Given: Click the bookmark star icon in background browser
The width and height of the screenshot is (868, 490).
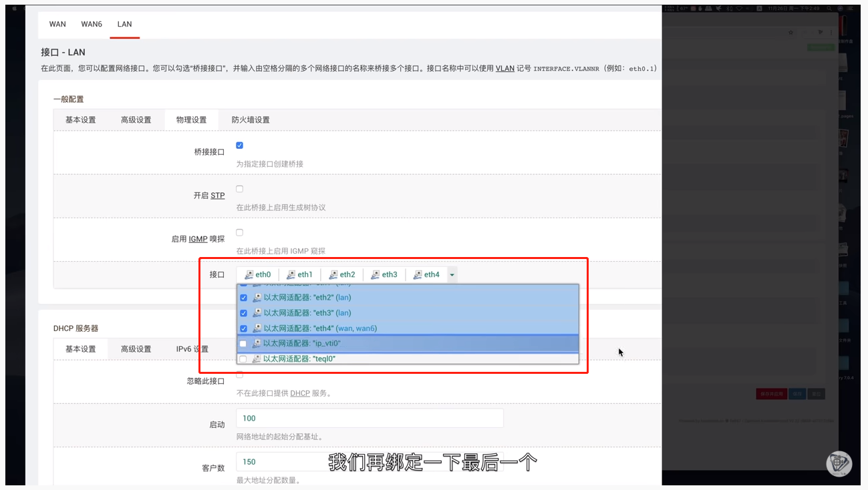Looking at the screenshot, I should (x=790, y=32).
